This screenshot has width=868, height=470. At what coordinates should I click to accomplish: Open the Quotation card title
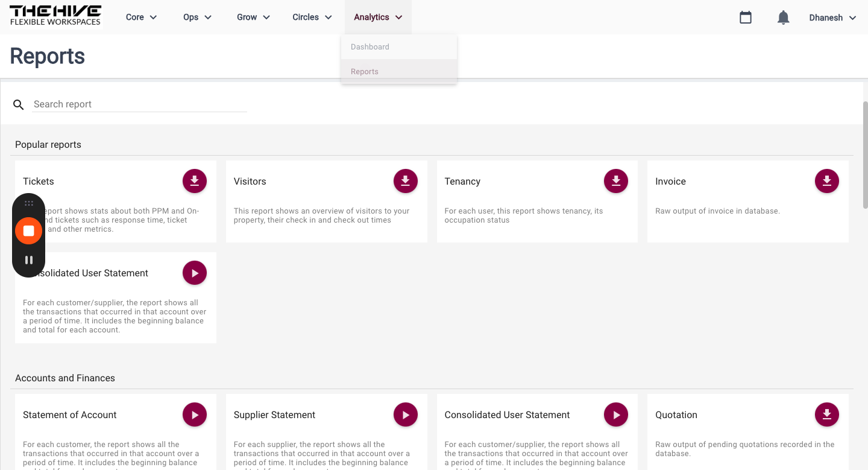tap(676, 415)
